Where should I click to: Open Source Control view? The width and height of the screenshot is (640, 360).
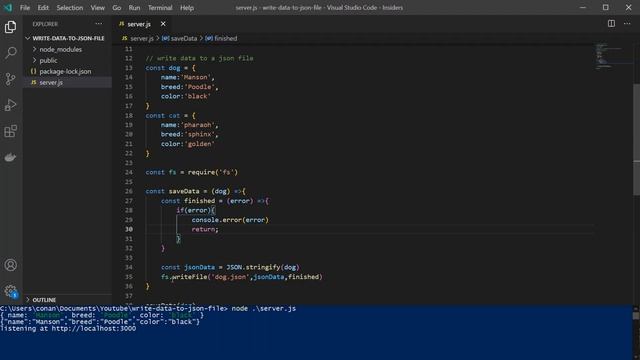11,79
